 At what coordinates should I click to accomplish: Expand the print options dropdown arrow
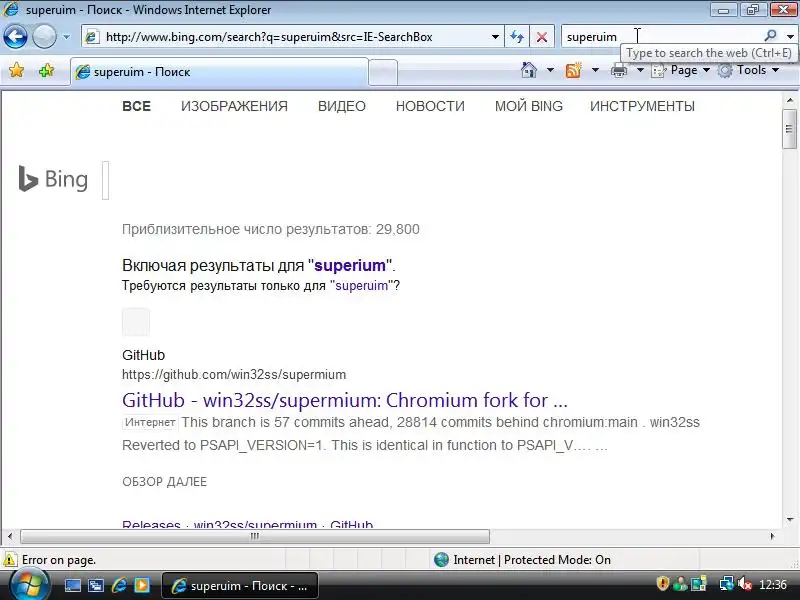pyautogui.click(x=640, y=70)
